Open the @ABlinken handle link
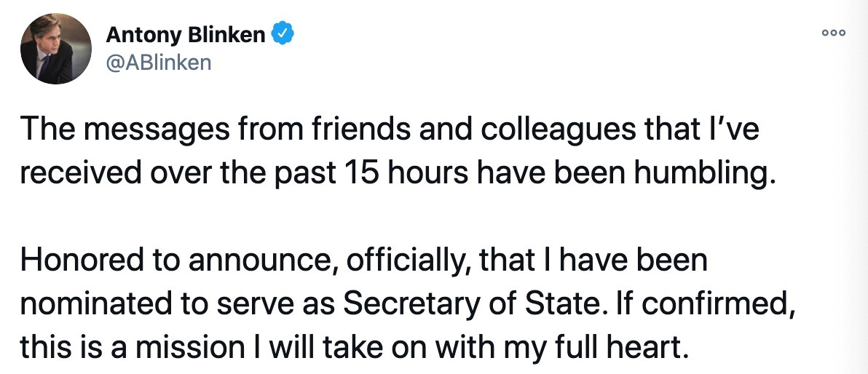This screenshot has width=868, height=374. click(x=159, y=63)
